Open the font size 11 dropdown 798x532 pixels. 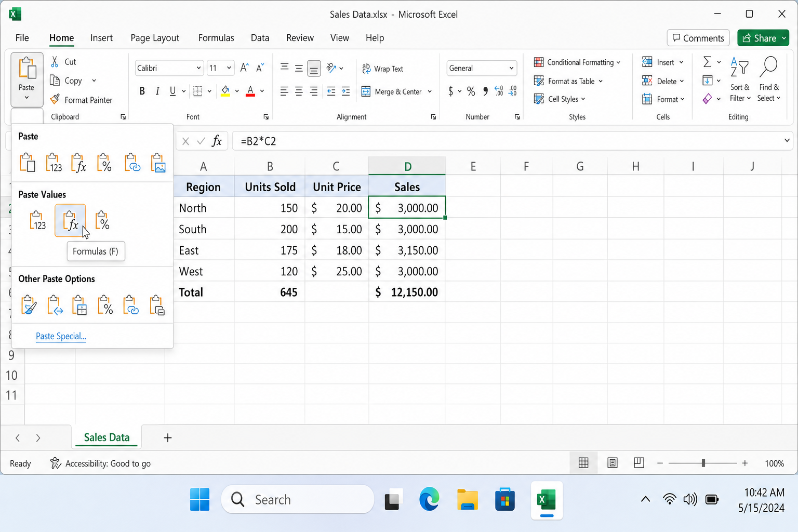click(x=229, y=68)
